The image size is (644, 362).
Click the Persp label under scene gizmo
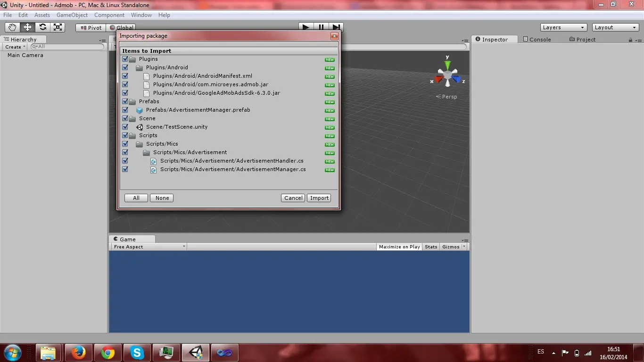(x=446, y=97)
